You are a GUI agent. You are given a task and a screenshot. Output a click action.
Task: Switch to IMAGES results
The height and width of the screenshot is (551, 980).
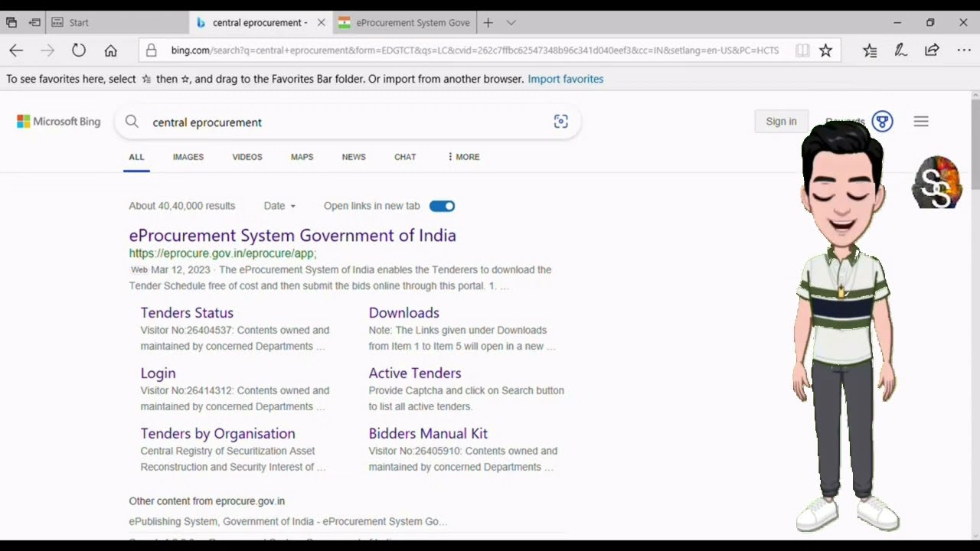point(188,157)
